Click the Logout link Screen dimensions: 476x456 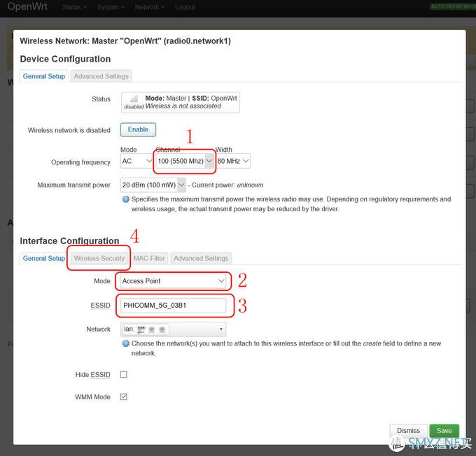pos(185,7)
